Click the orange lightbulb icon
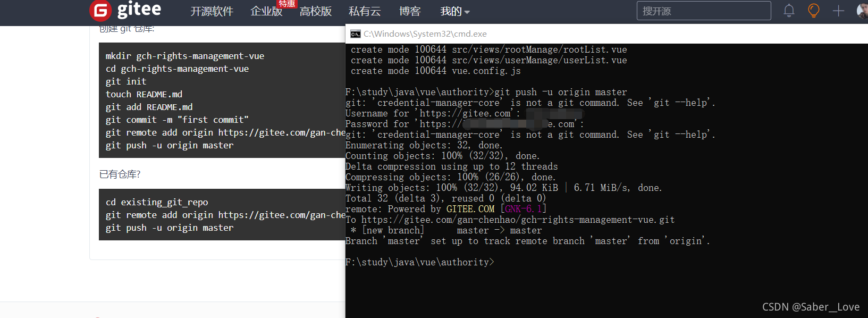Viewport: 868px width, 318px height. pyautogui.click(x=813, y=11)
